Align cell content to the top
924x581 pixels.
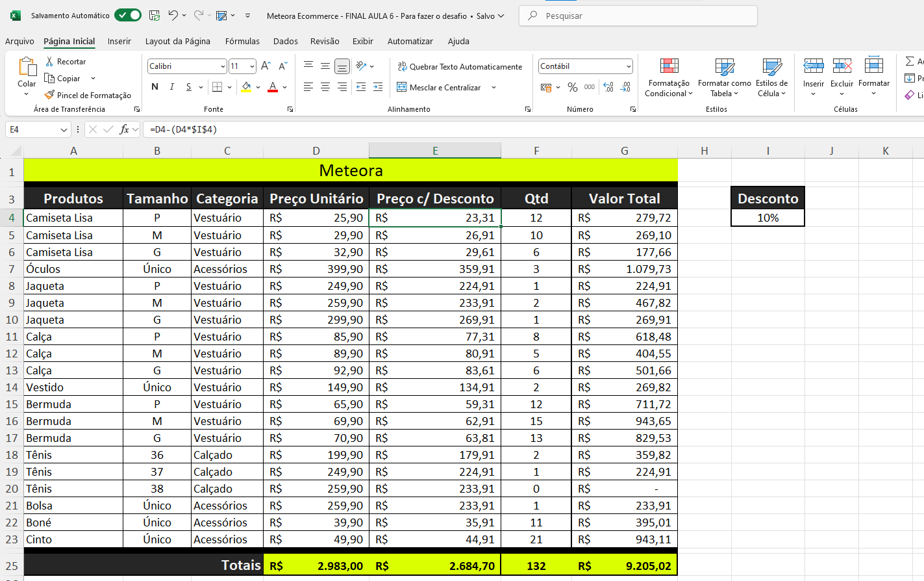tap(308, 66)
